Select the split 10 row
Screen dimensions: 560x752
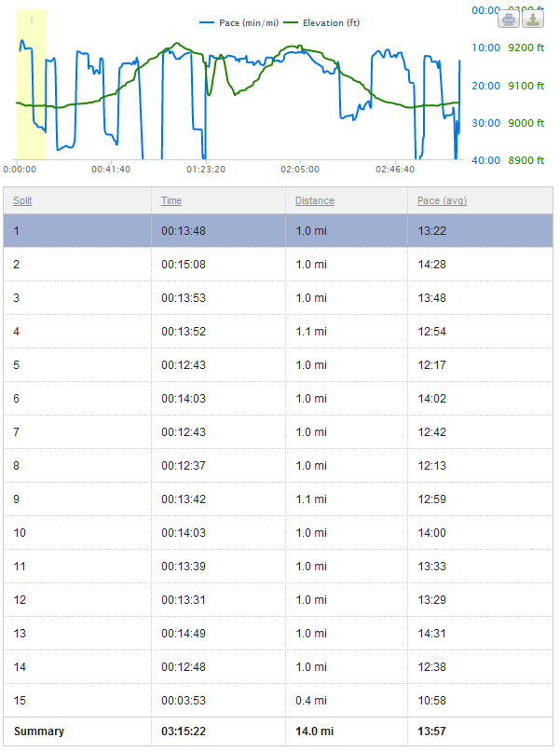tap(278, 532)
